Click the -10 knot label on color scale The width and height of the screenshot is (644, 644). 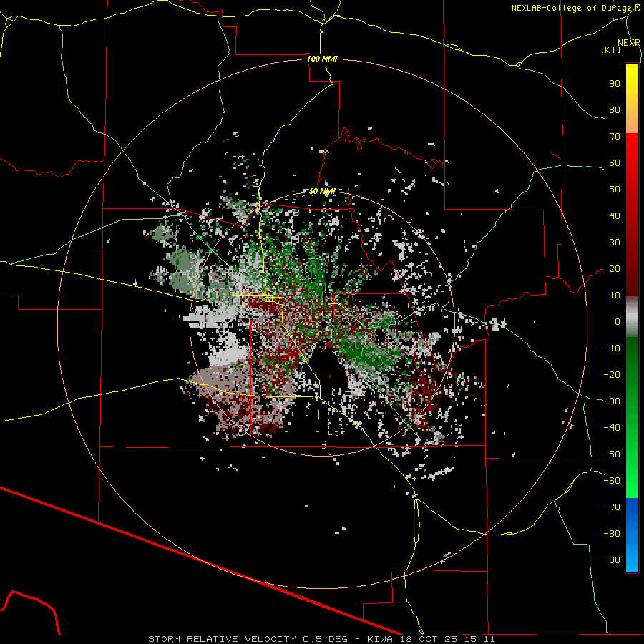(612, 348)
